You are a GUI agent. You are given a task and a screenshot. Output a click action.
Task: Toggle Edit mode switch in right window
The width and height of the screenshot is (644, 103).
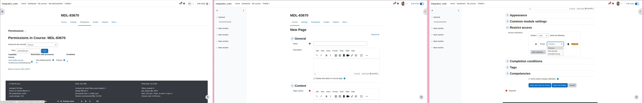click(637, 4)
